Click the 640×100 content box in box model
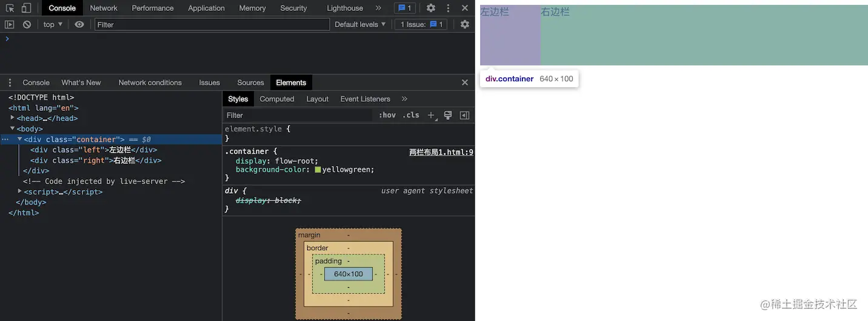The width and height of the screenshot is (868, 321). point(349,274)
